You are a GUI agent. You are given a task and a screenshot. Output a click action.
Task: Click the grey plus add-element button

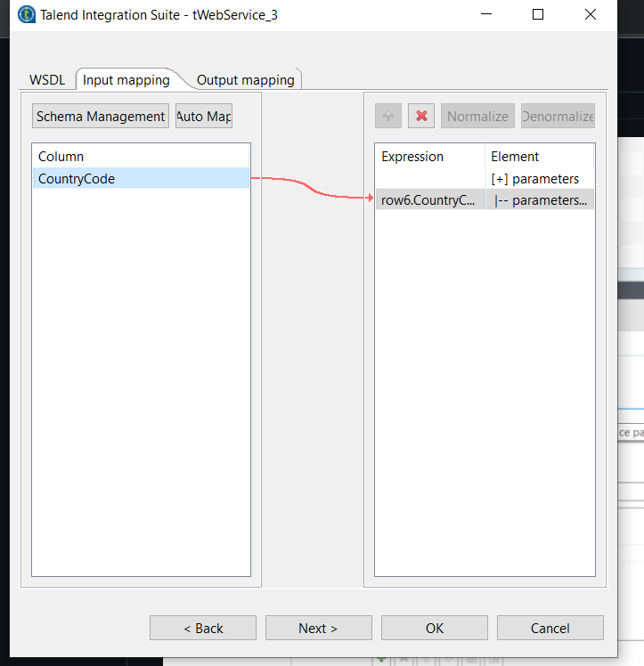[x=387, y=116]
